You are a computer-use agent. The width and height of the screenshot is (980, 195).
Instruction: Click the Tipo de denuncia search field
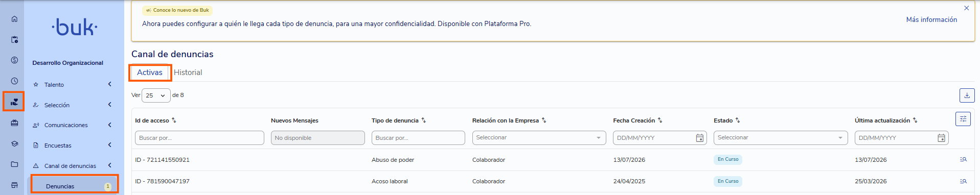click(x=418, y=138)
